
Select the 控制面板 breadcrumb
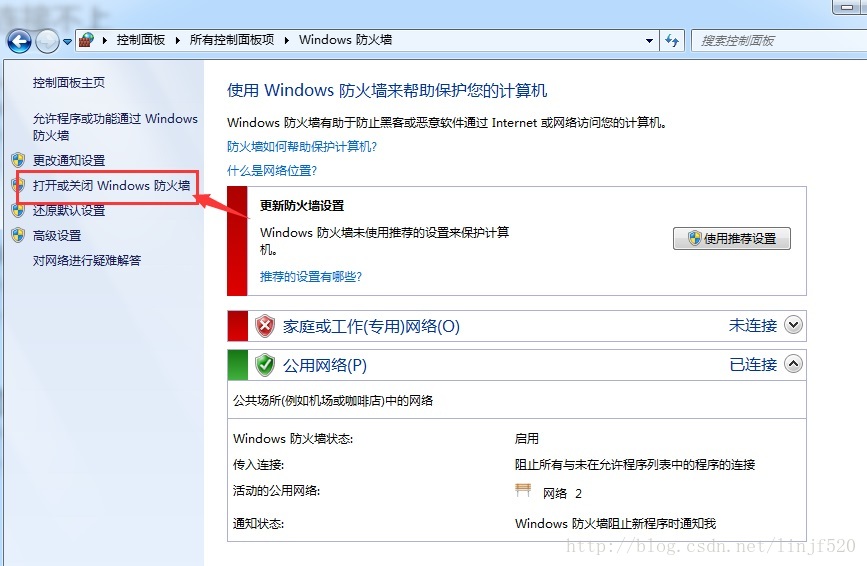pyautogui.click(x=140, y=40)
